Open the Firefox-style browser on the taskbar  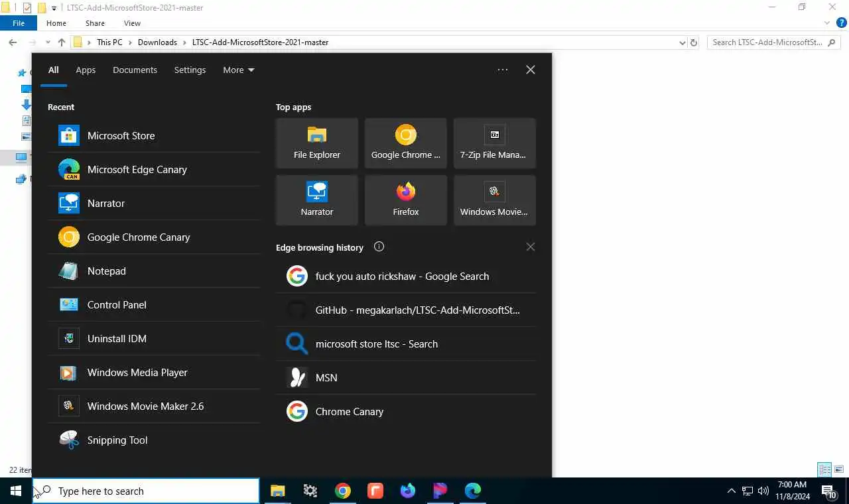(x=407, y=491)
